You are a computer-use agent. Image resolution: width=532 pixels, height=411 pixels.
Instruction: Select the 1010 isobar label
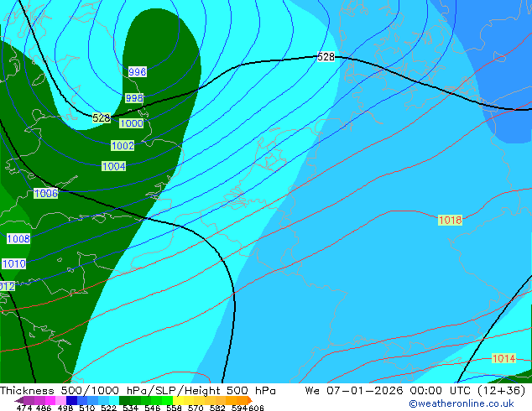tap(14, 264)
